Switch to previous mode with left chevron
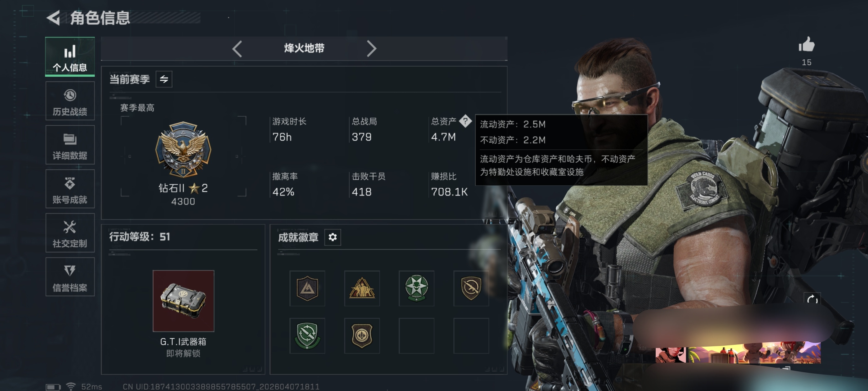 (237, 49)
